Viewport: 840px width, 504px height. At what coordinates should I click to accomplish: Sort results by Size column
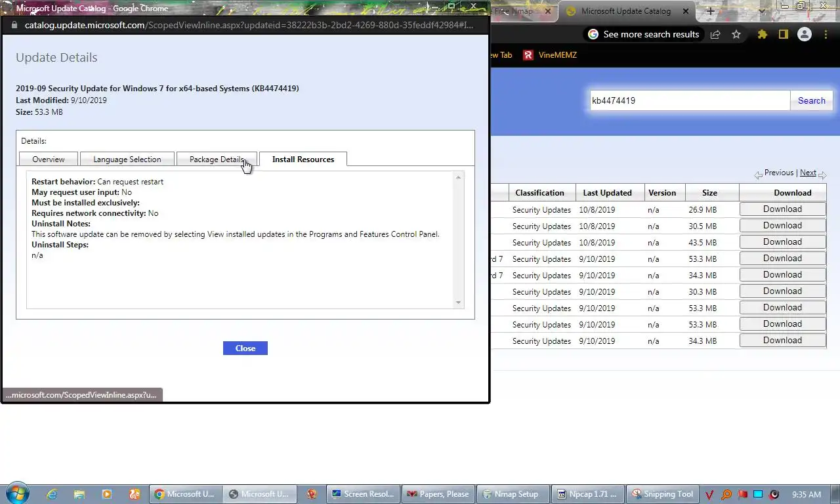[709, 192]
